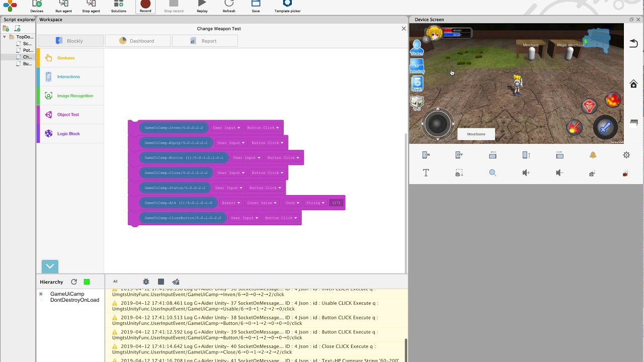
Task: Click the (17) value field on the Atk block
Action: [x=336, y=203]
